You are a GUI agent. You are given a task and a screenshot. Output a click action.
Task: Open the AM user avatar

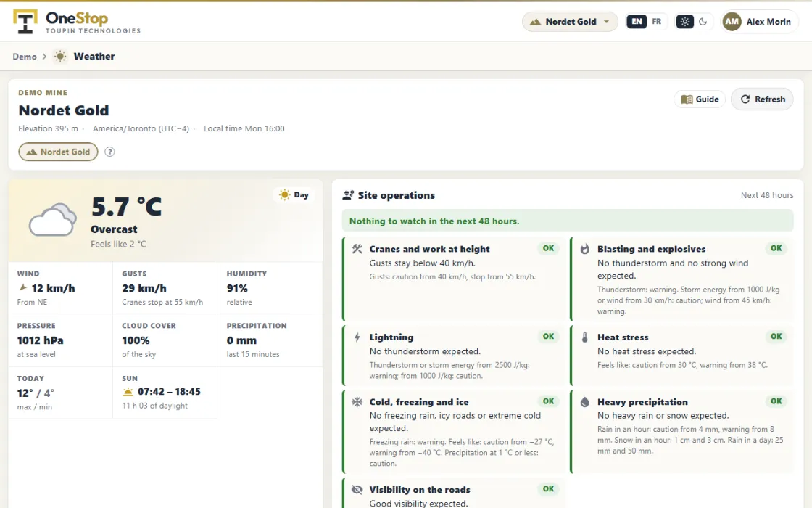[x=732, y=22]
